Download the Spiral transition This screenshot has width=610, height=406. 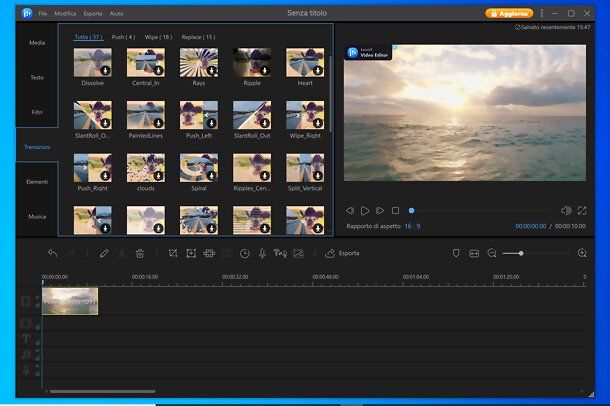(x=211, y=176)
